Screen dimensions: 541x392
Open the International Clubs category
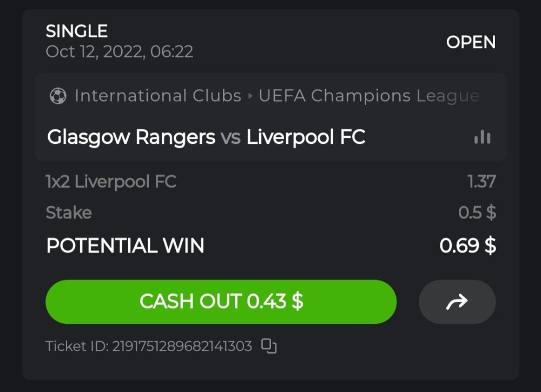click(158, 96)
